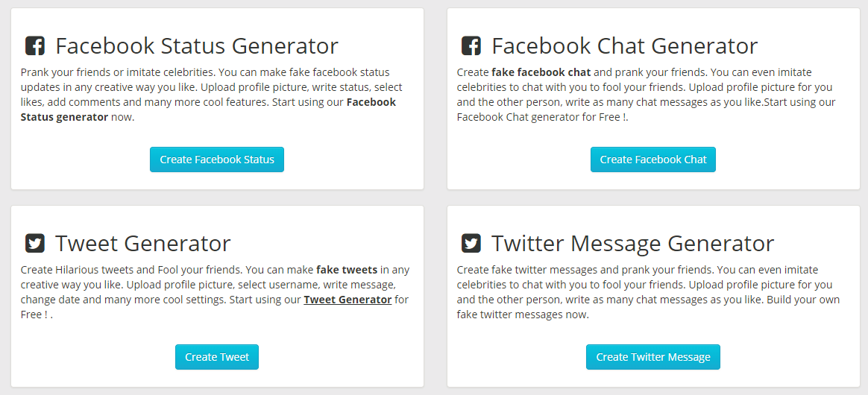Click the Facebook chat description paragraph
868x395 pixels.
click(646, 95)
